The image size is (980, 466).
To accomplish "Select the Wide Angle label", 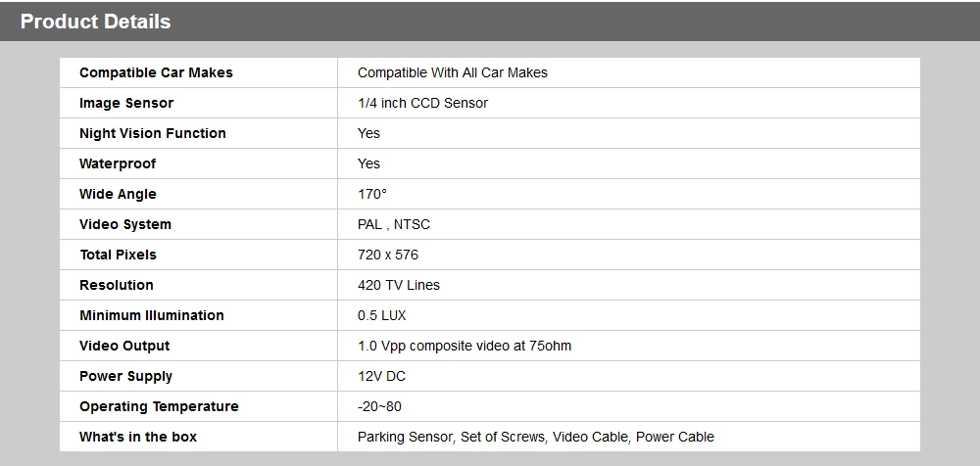I will 118,194.
